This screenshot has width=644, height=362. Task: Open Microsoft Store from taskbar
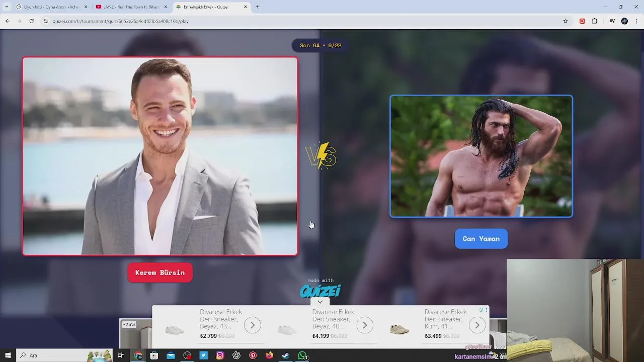[x=154, y=355]
